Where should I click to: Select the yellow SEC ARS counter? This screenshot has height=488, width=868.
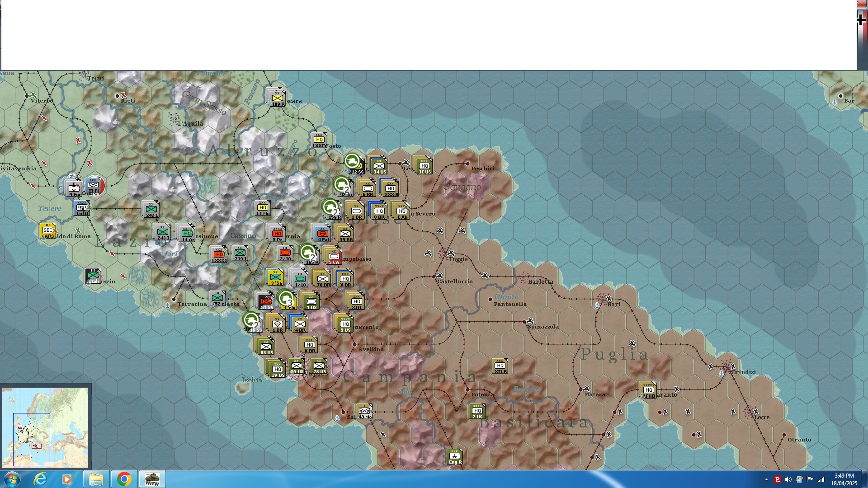[48, 231]
